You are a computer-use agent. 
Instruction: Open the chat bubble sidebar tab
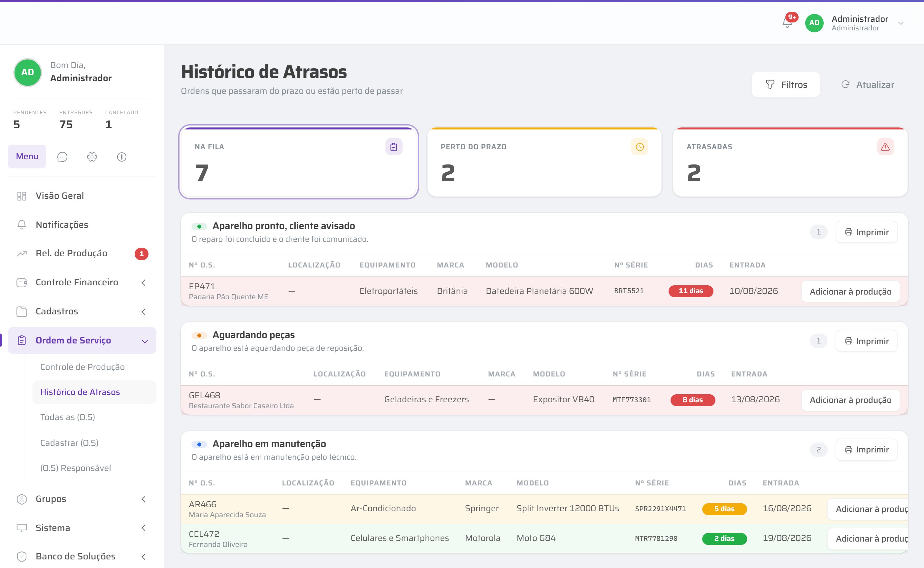pyautogui.click(x=62, y=157)
